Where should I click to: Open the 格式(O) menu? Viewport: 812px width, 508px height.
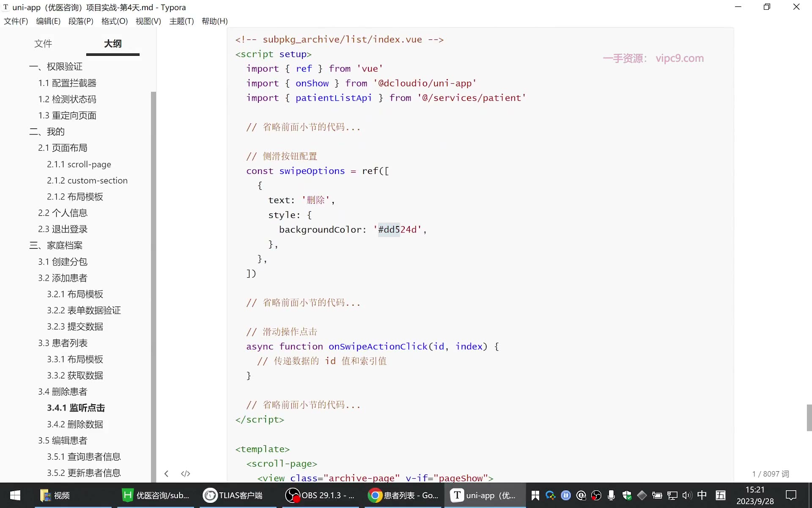tap(114, 21)
